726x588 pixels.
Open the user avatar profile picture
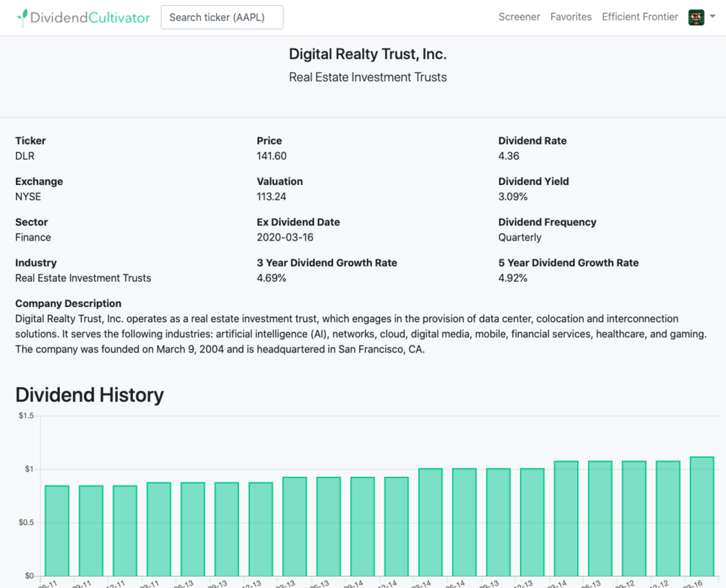click(x=696, y=17)
